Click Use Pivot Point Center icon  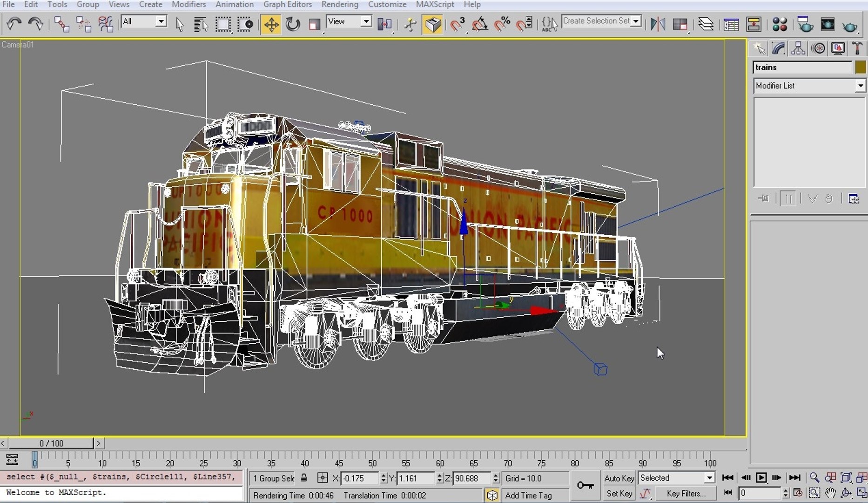(385, 24)
